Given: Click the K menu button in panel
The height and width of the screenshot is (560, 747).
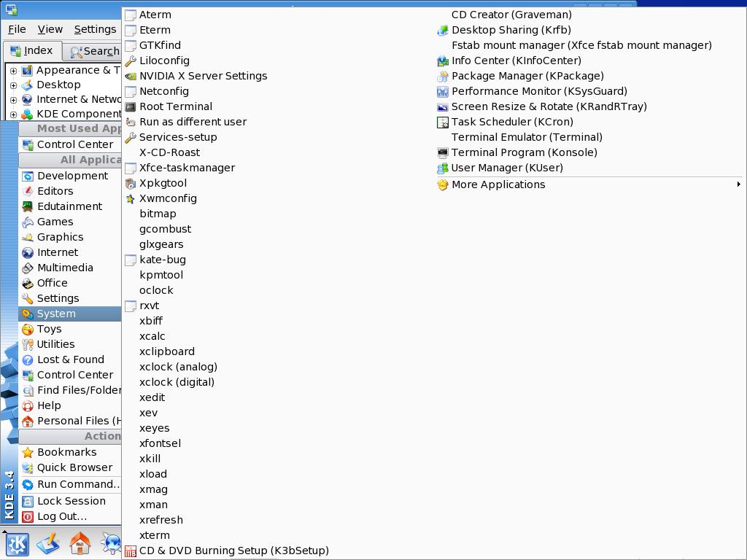Looking at the screenshot, I should click(18, 544).
